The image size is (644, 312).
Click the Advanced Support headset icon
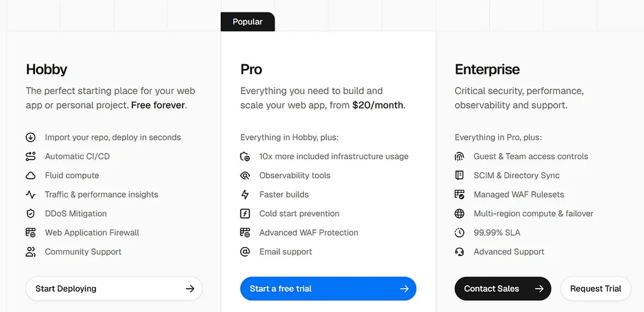[459, 252]
